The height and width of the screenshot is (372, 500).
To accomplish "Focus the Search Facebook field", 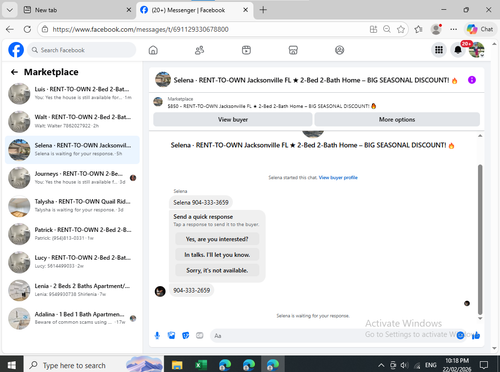I will click(82, 50).
